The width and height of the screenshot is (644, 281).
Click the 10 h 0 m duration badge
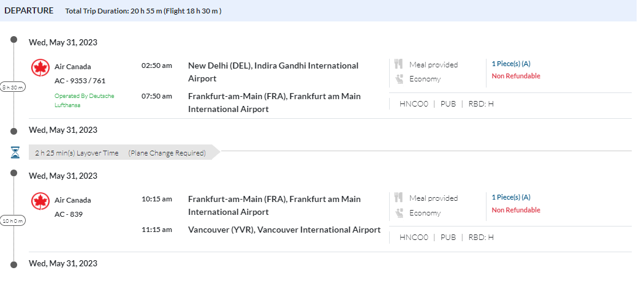point(13,220)
